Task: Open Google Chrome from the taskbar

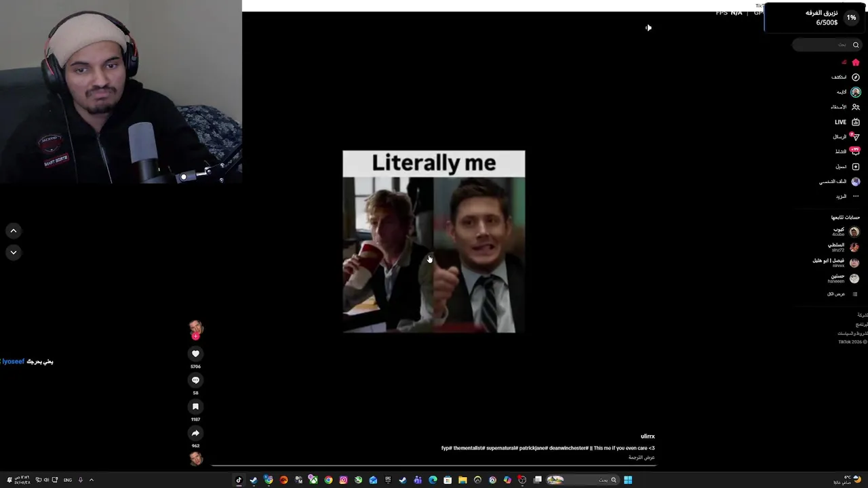Action: tap(328, 480)
